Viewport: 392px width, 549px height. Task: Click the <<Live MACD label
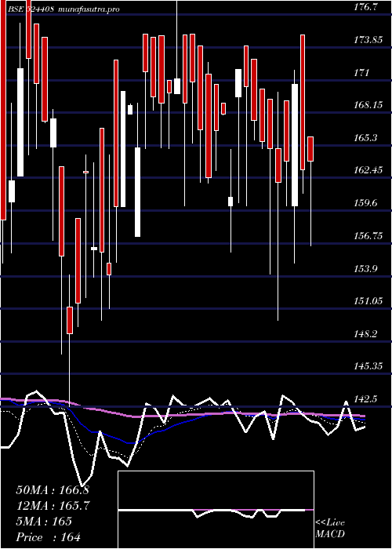click(x=330, y=528)
